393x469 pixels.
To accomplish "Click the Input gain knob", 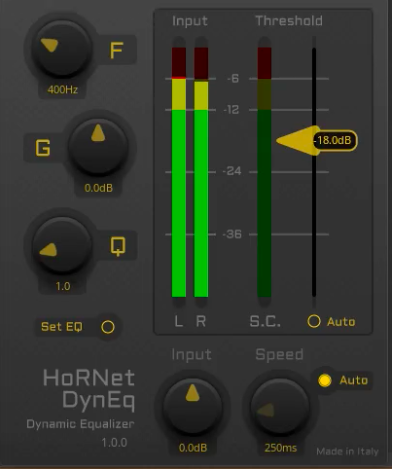I will pos(193,406).
